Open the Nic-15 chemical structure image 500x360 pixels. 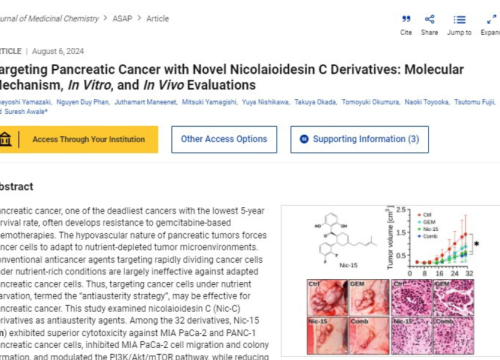point(345,239)
